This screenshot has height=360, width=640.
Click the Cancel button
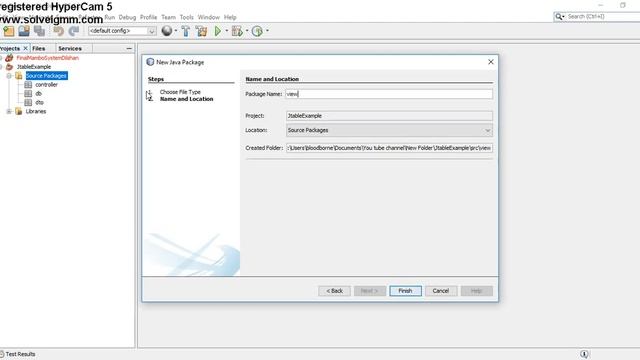[x=441, y=291]
